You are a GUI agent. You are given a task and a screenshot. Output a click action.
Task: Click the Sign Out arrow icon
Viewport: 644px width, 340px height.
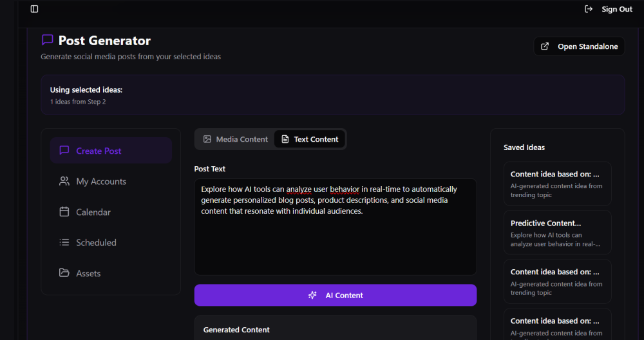click(589, 9)
